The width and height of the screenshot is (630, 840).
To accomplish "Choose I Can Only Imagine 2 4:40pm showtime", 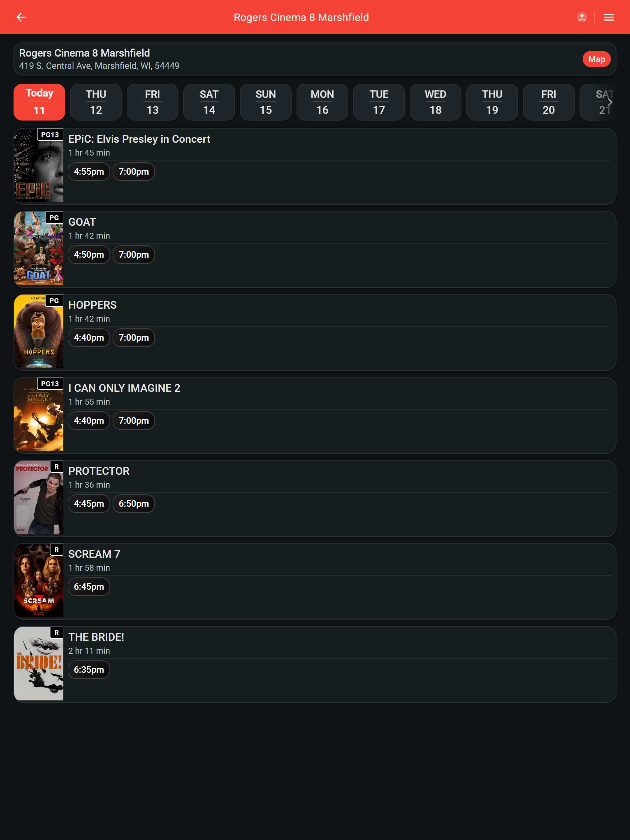I will tap(89, 421).
